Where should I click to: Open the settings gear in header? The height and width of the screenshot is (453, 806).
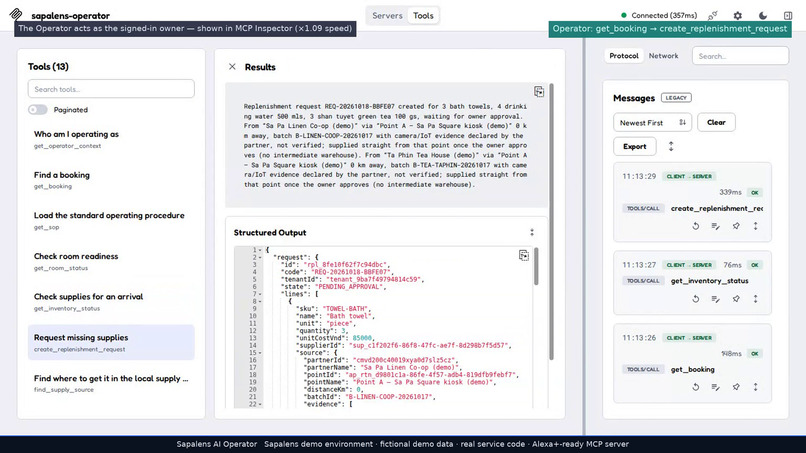point(738,15)
